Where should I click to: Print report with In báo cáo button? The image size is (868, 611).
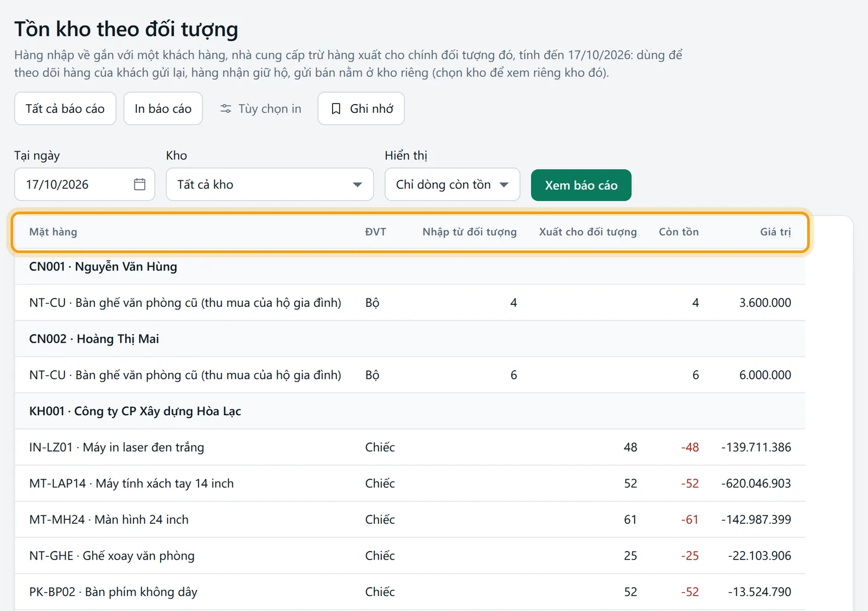(163, 108)
